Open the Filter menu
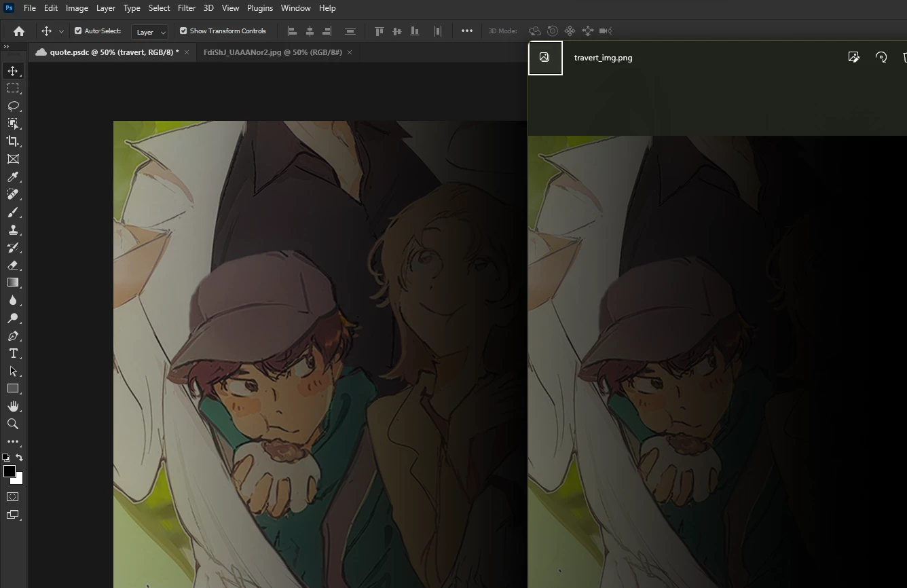This screenshot has height=588, width=907. pyautogui.click(x=187, y=8)
